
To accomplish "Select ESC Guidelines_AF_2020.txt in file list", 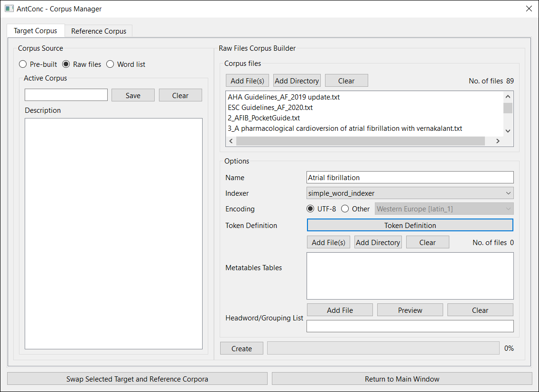I will 270,108.
